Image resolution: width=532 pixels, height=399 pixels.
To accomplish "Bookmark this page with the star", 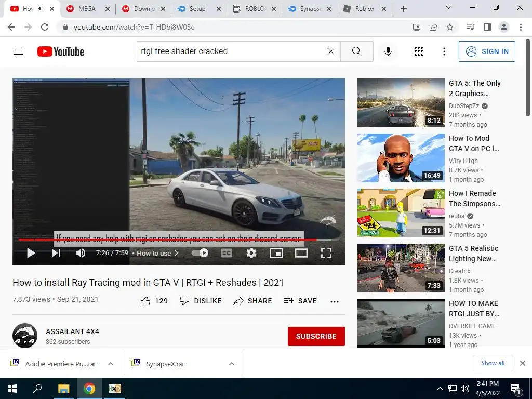I will tap(450, 27).
